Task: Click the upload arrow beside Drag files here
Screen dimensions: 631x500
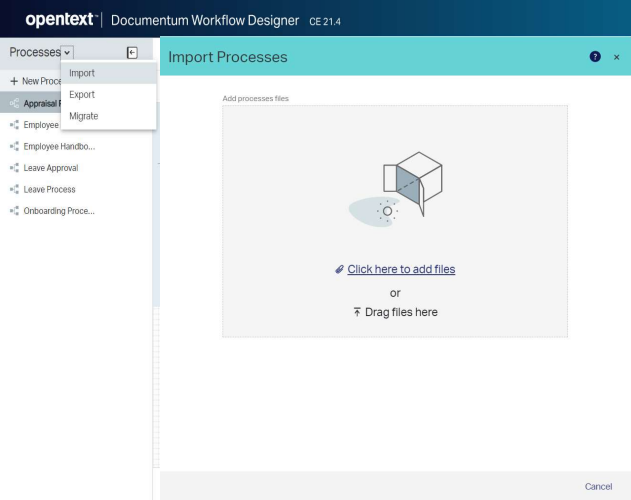Action: [x=357, y=312]
